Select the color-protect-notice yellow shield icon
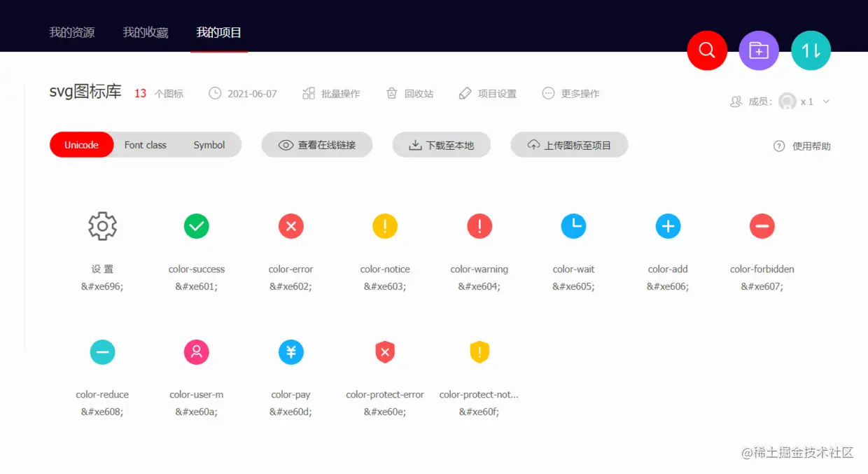This screenshot has width=868, height=474. tap(479, 352)
